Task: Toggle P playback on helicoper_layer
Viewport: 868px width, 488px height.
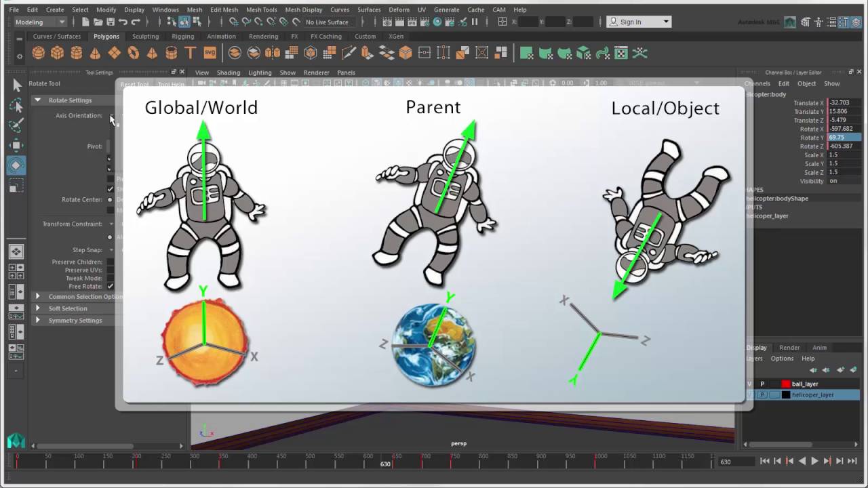Action: 762,394
